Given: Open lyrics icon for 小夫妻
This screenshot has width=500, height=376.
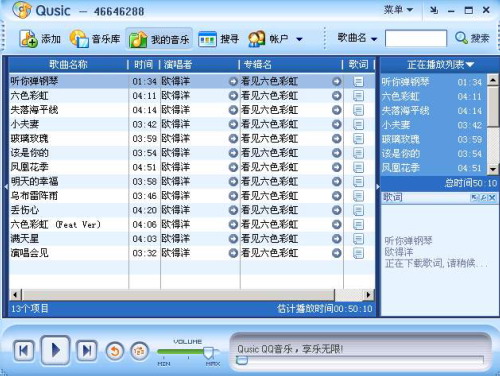Looking at the screenshot, I should point(358,124).
